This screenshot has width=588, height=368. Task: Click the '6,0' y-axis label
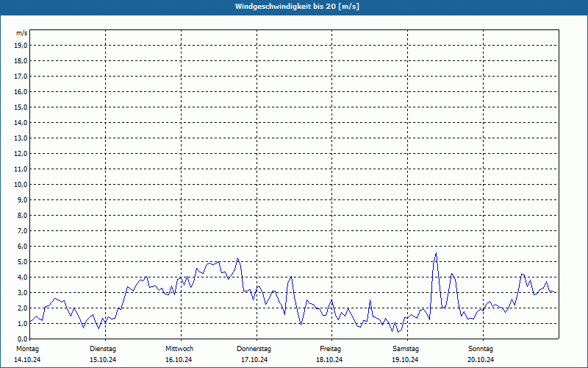pyautogui.click(x=22, y=246)
